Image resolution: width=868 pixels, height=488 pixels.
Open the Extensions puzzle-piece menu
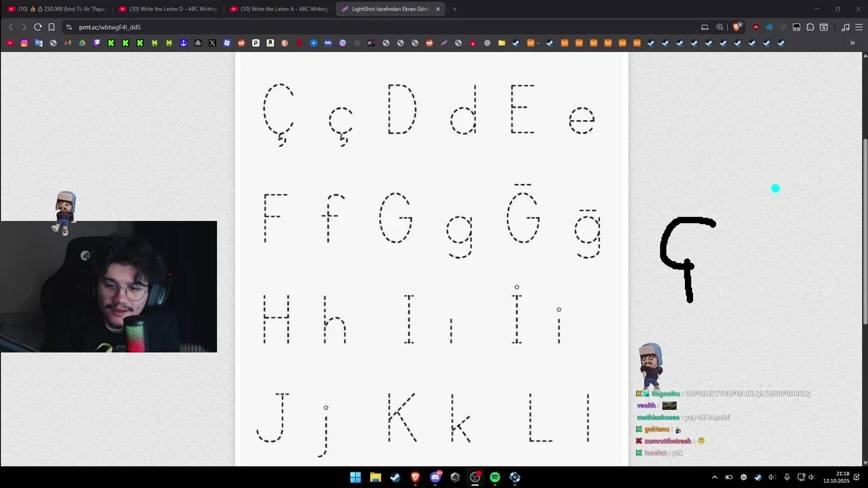pos(810,27)
